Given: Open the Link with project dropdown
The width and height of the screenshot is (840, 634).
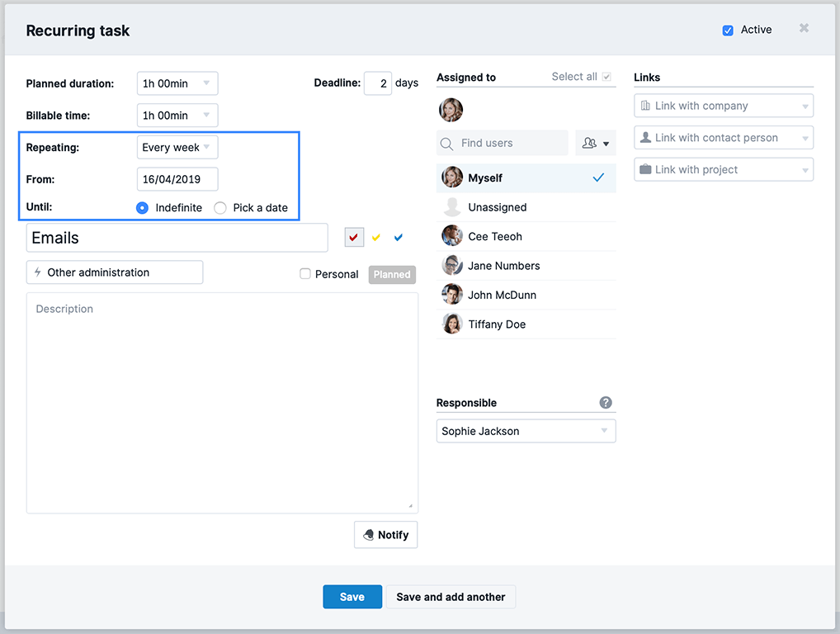Looking at the screenshot, I should 724,169.
